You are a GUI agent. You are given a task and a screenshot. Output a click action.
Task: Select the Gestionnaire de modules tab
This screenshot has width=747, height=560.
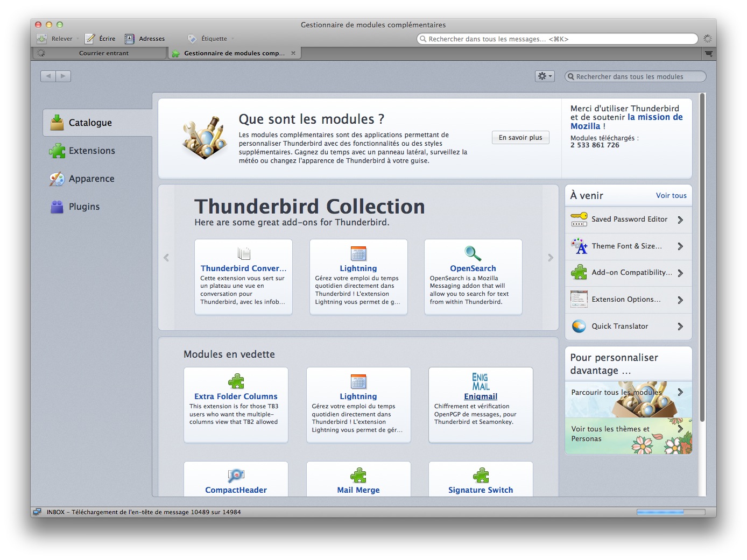[234, 53]
